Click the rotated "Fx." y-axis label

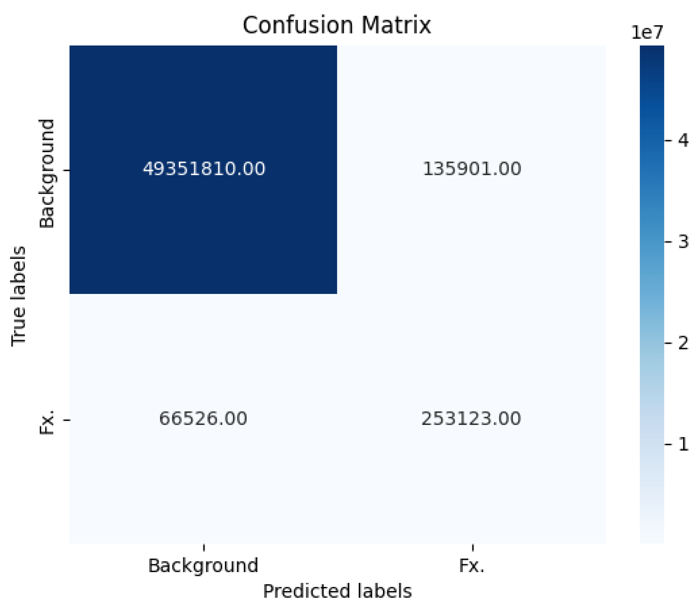coord(47,422)
